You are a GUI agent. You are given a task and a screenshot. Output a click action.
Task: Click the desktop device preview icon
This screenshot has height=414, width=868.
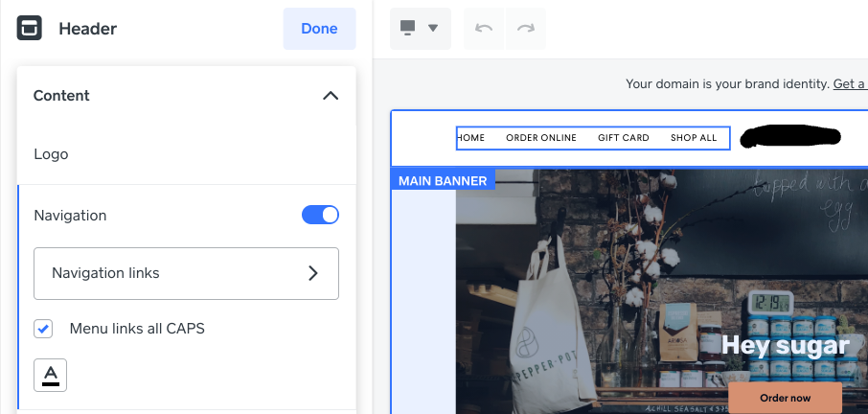pos(409,29)
